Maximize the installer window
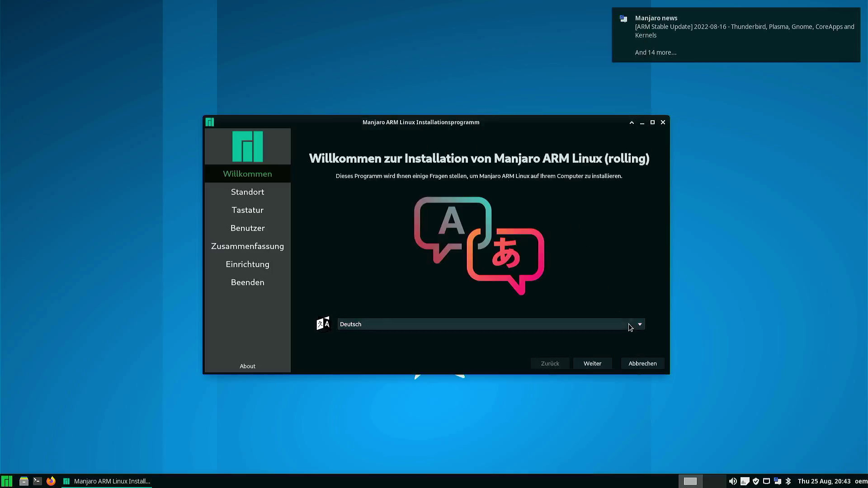Viewport: 868px width, 488px height. click(x=652, y=122)
